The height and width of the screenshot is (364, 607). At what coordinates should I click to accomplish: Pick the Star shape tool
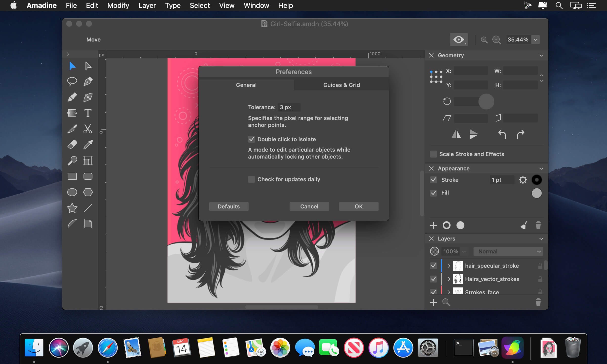click(x=72, y=208)
